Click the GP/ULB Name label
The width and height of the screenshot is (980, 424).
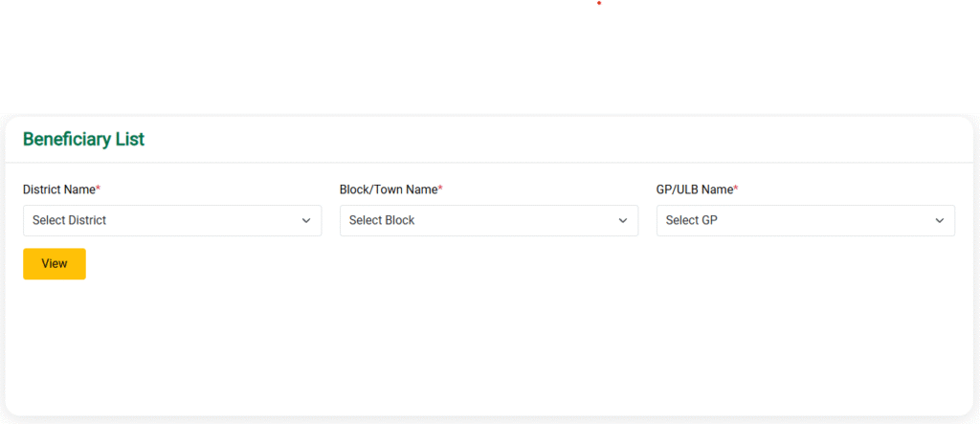coord(695,190)
